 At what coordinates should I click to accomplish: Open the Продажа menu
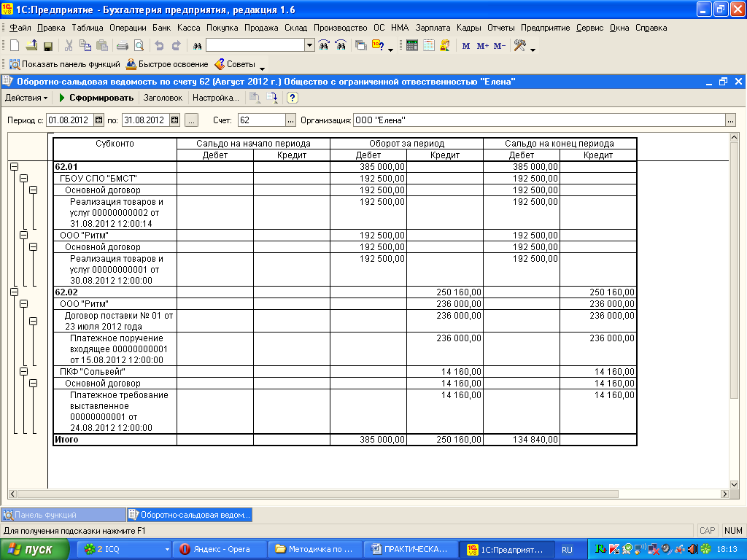[x=261, y=28]
